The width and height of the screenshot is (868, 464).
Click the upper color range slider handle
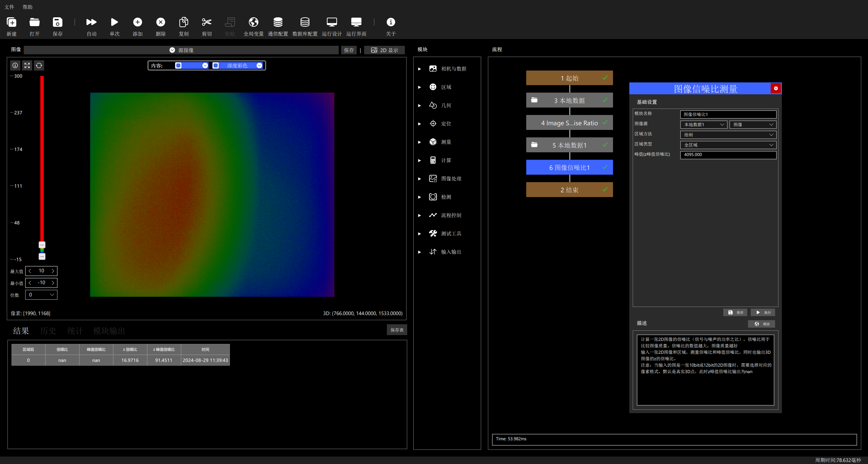tap(42, 245)
